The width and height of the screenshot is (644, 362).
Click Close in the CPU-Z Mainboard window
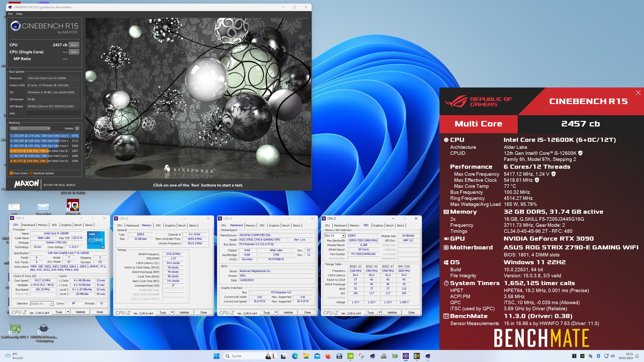(x=307, y=312)
